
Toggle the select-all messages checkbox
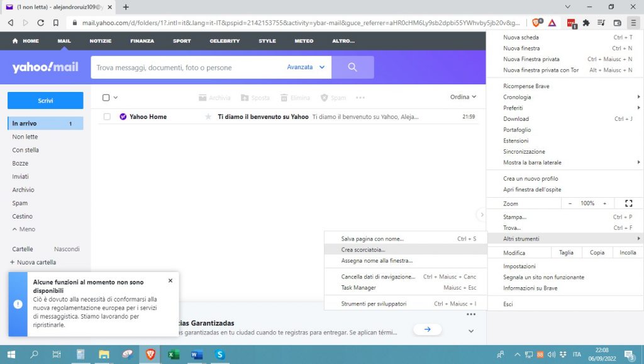click(106, 98)
